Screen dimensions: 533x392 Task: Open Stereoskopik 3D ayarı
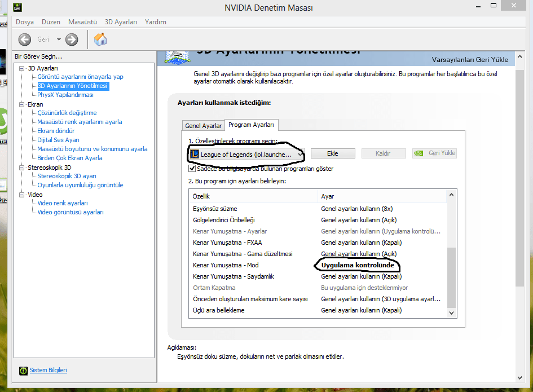point(67,176)
